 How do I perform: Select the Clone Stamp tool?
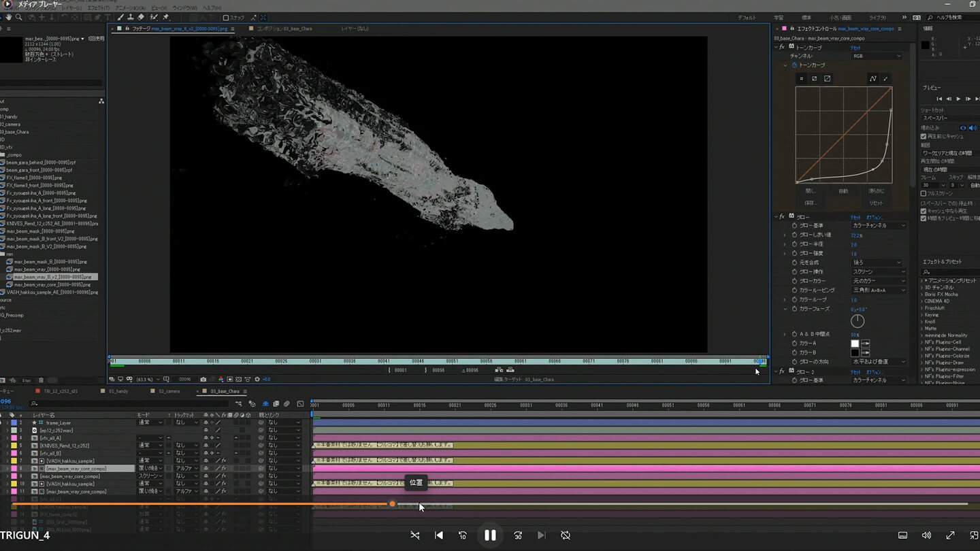point(130,17)
